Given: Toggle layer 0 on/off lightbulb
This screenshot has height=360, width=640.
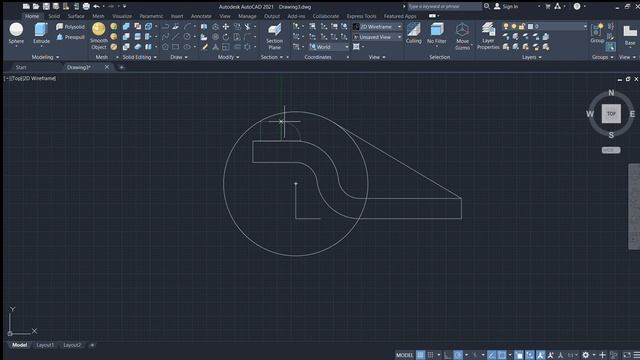Looking at the screenshot, I should point(506,27).
